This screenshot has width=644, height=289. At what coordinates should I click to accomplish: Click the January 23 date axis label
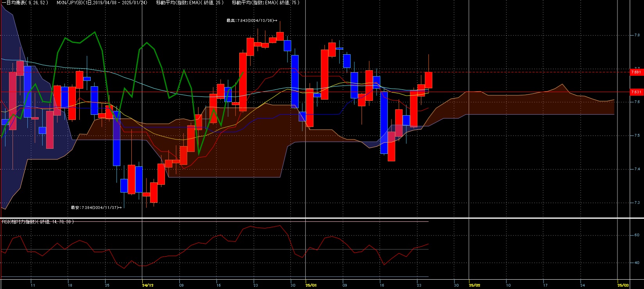(x=419, y=285)
